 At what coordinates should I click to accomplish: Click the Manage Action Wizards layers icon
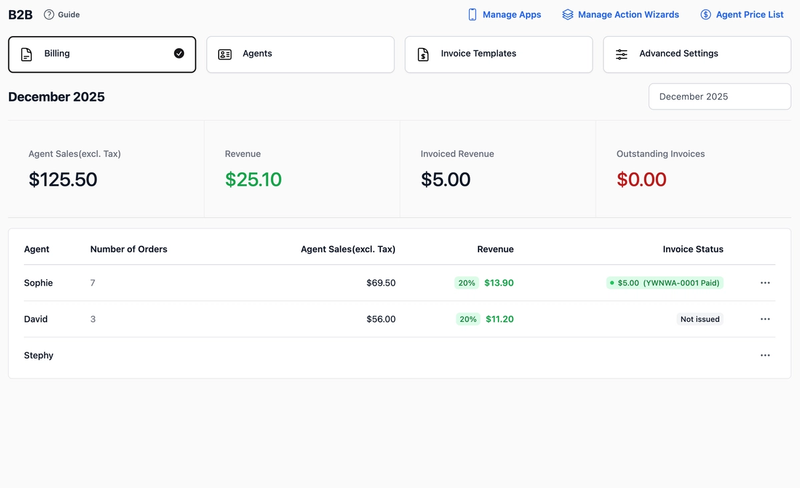(568, 15)
